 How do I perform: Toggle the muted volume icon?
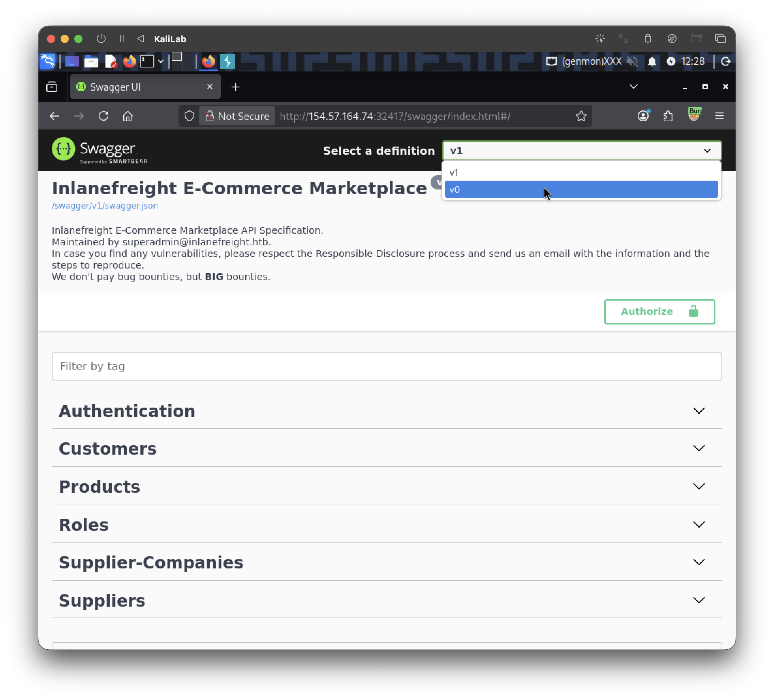point(632,61)
